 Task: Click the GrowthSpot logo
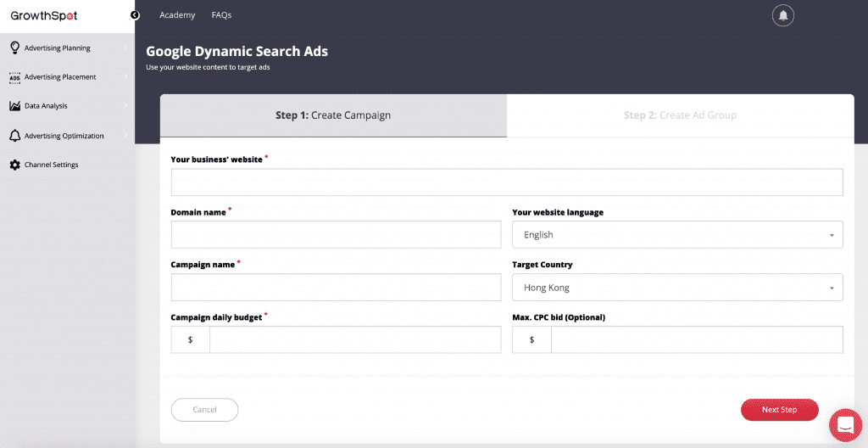[x=44, y=15]
